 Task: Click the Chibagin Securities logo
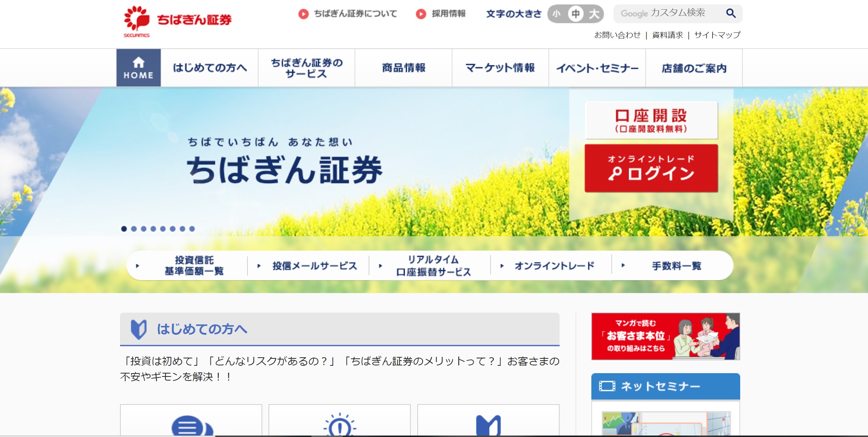tap(178, 21)
